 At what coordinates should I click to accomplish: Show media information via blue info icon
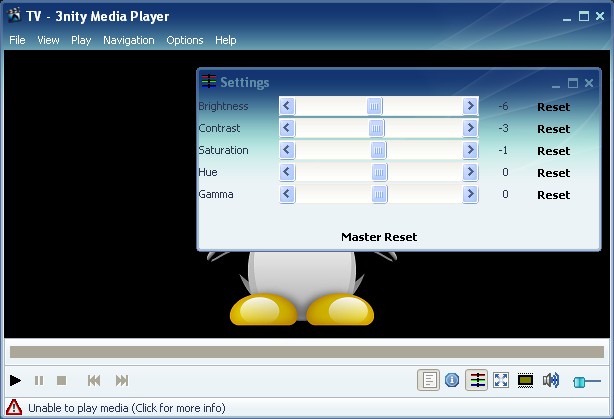coord(452,380)
